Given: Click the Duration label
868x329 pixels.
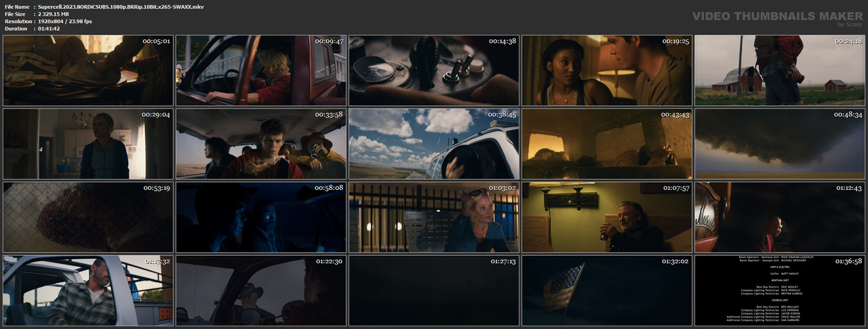Looking at the screenshot, I should point(16,29).
